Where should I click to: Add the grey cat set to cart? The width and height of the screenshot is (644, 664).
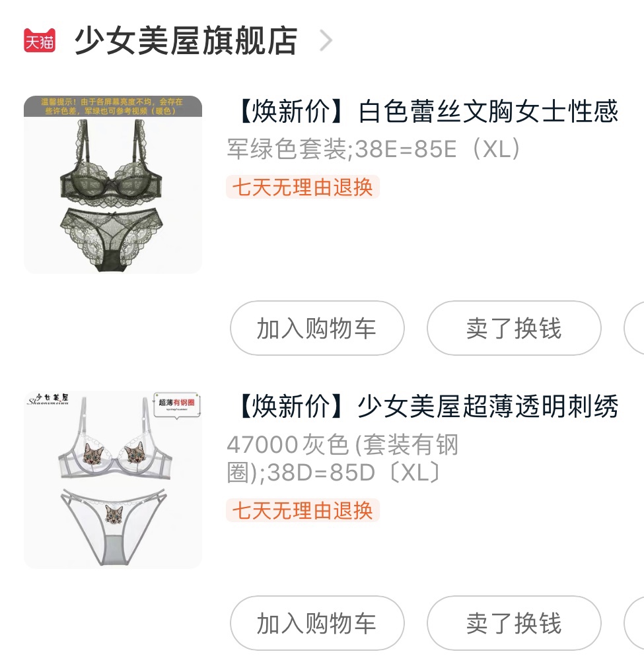pos(317,623)
